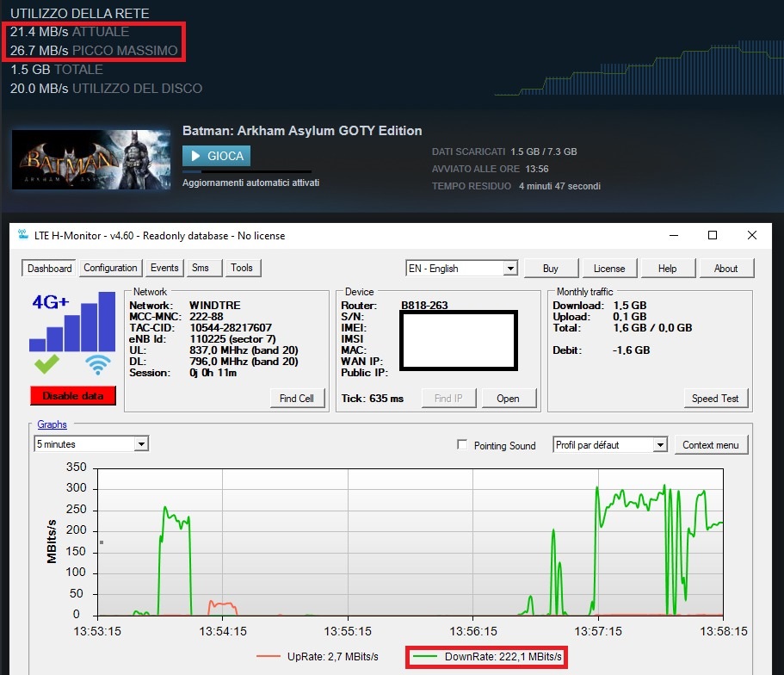784x675 pixels.
Task: Close the LTE H-Monitor window
Action: click(751, 235)
